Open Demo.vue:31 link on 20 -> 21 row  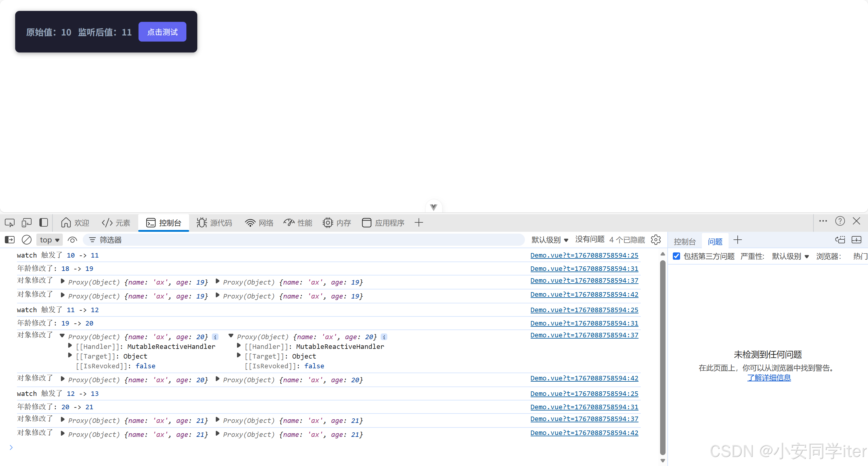pos(584,407)
